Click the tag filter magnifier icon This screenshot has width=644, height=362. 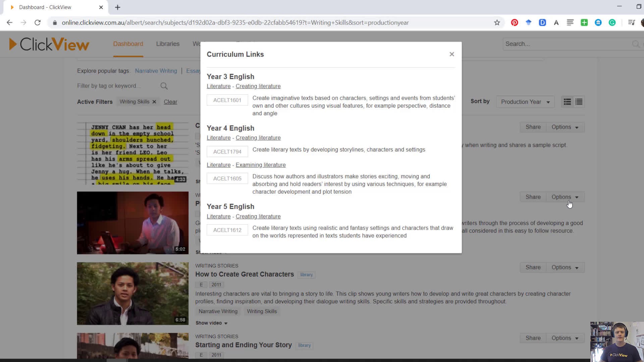164,86
